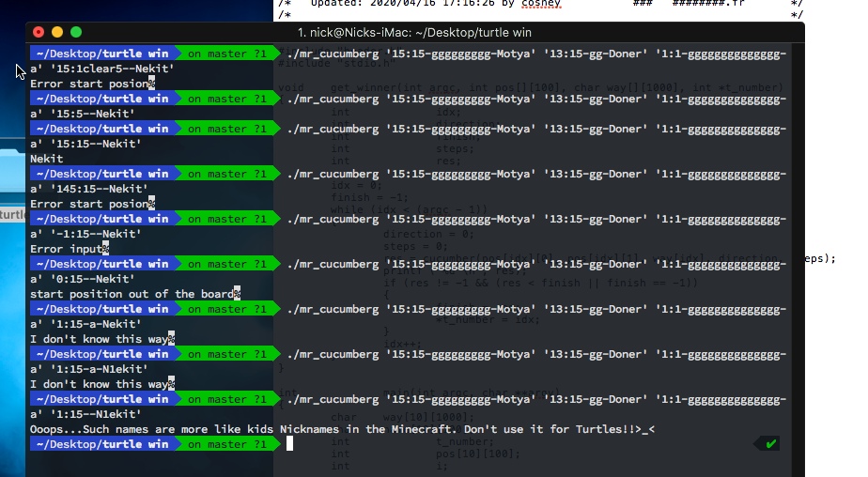Click the terminal title bar text
The height and width of the screenshot is (477, 868).
(x=414, y=32)
